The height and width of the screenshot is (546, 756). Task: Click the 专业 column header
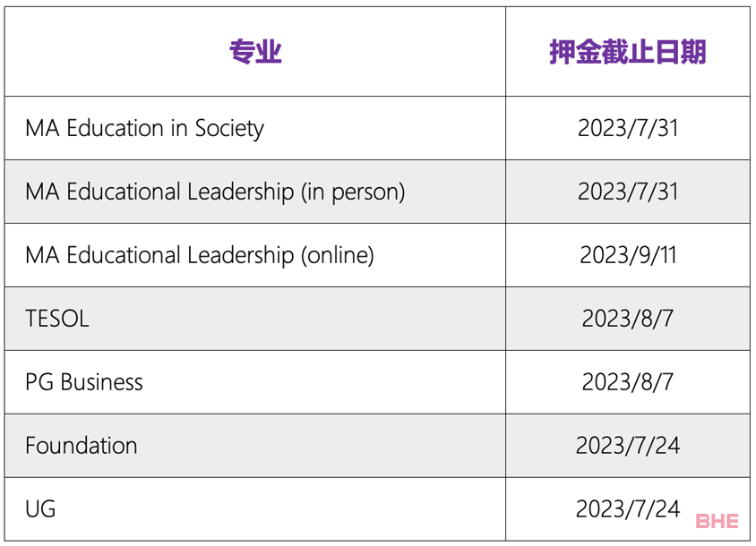click(255, 52)
